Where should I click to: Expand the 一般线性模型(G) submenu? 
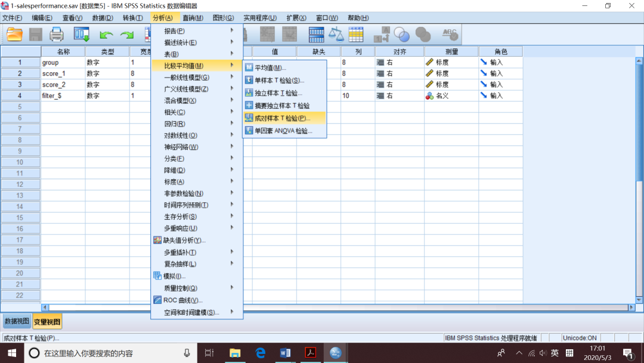[x=197, y=77]
